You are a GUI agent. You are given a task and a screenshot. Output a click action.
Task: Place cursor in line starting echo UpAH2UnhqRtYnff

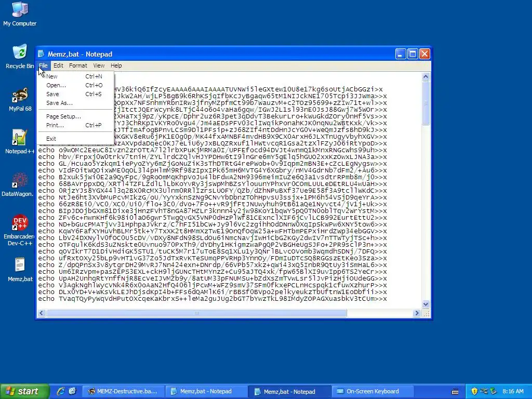pos(212,278)
